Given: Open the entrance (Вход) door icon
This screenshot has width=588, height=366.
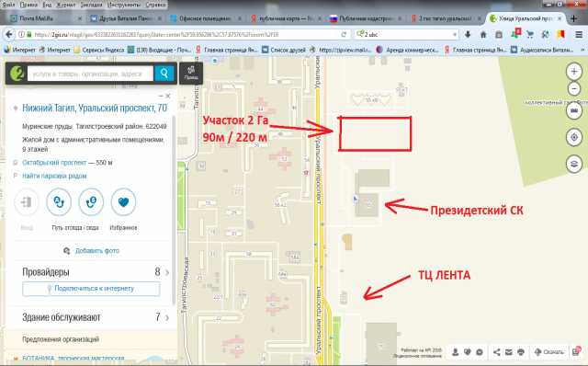Looking at the screenshot, I should [27, 202].
